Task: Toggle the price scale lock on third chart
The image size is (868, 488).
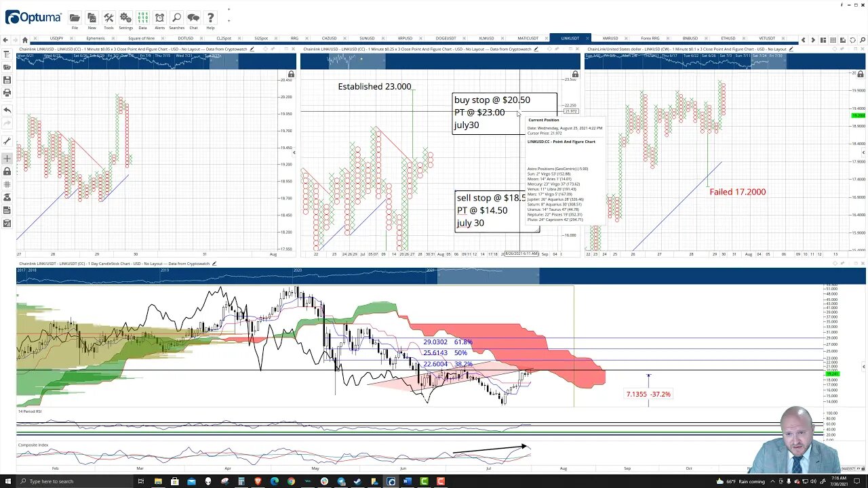Action: (859, 74)
